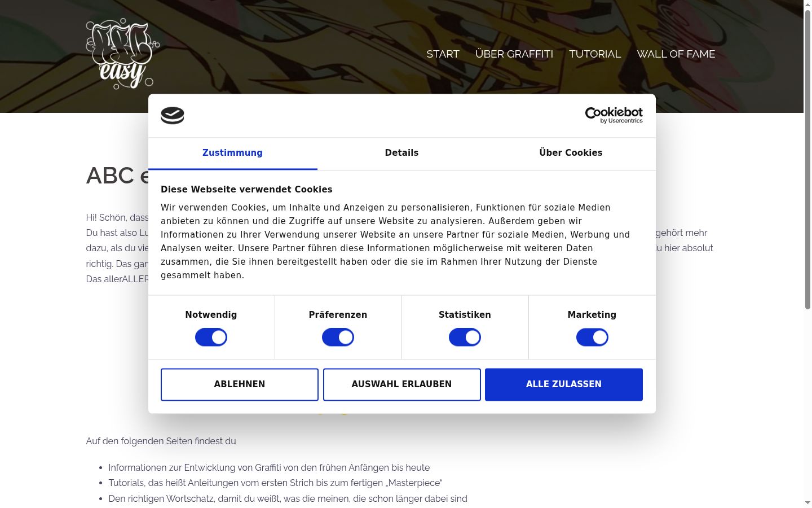
Task: Open the Cookiebot by Usercentrics logo link
Action: tap(614, 115)
